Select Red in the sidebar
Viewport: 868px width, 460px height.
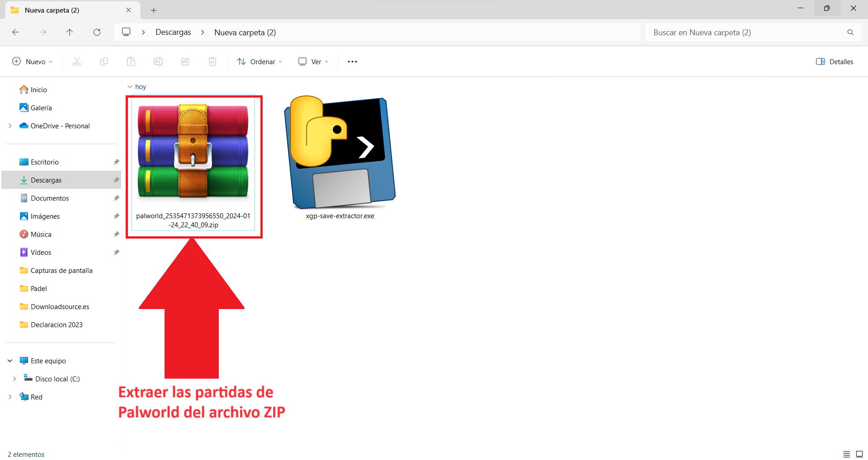pyautogui.click(x=31, y=397)
